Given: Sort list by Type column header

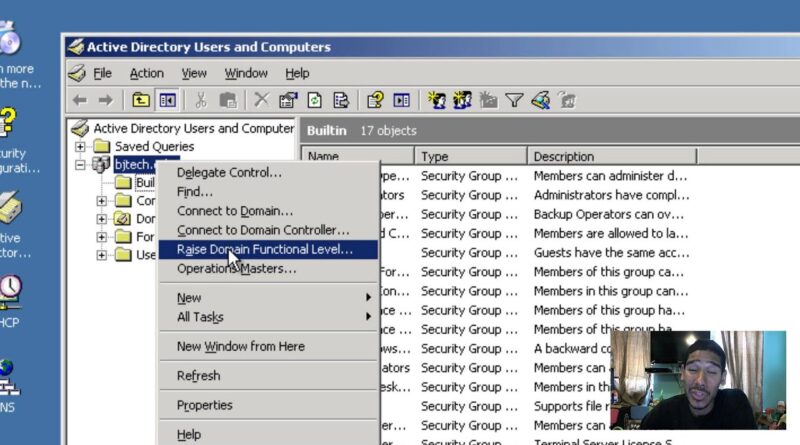Looking at the screenshot, I should click(x=471, y=156).
